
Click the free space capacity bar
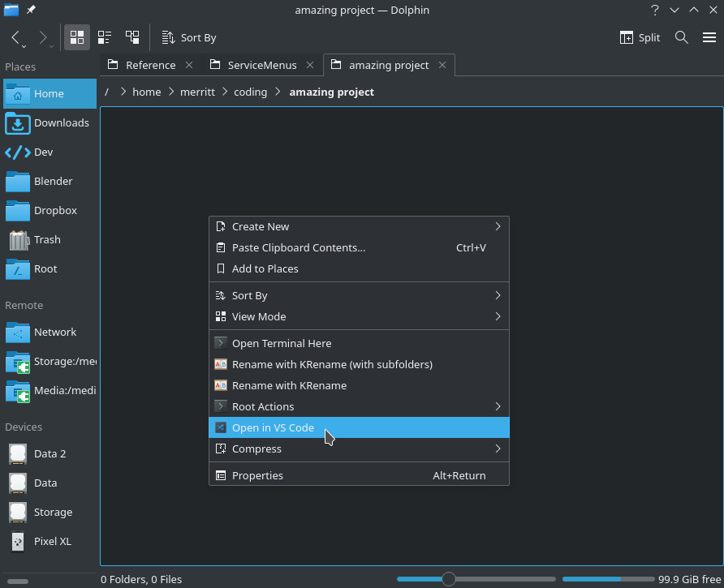608,579
